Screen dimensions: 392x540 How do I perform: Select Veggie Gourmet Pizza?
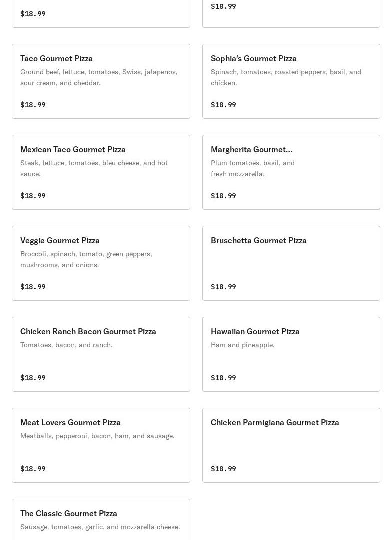101,263
